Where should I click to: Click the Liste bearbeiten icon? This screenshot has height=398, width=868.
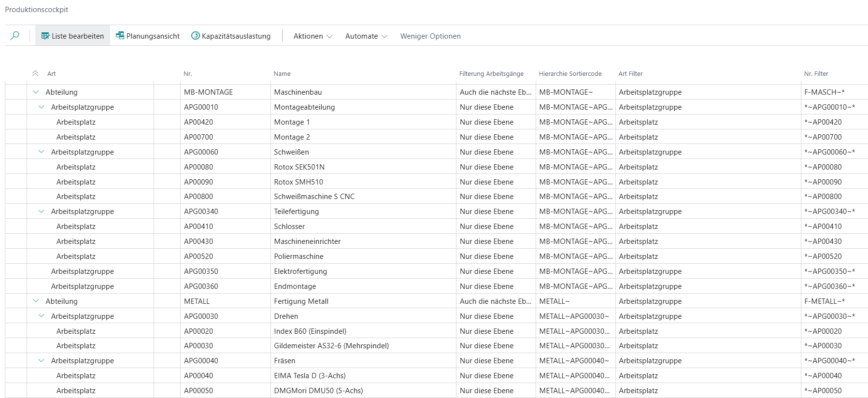coord(45,36)
